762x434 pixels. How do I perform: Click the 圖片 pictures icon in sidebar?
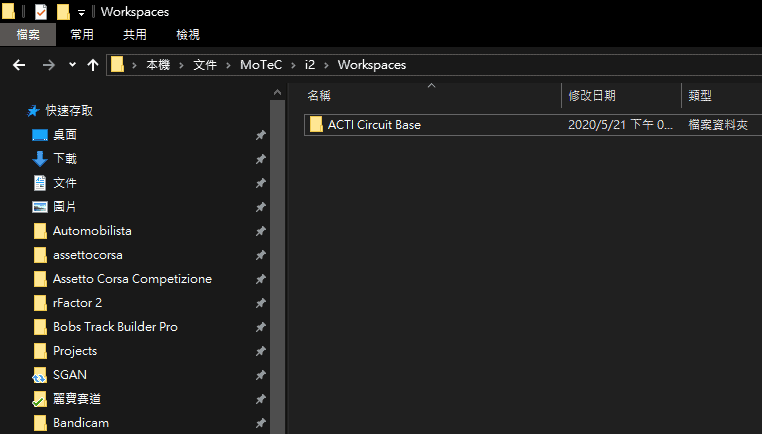(40, 207)
